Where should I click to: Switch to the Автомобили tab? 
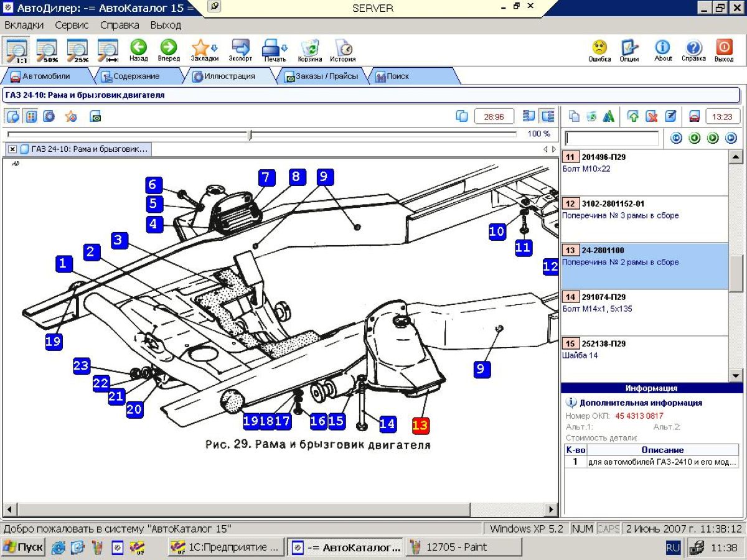pyautogui.click(x=46, y=77)
